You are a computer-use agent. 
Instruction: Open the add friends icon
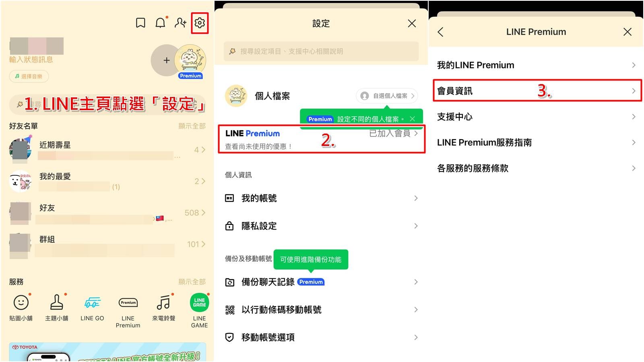pos(180,23)
